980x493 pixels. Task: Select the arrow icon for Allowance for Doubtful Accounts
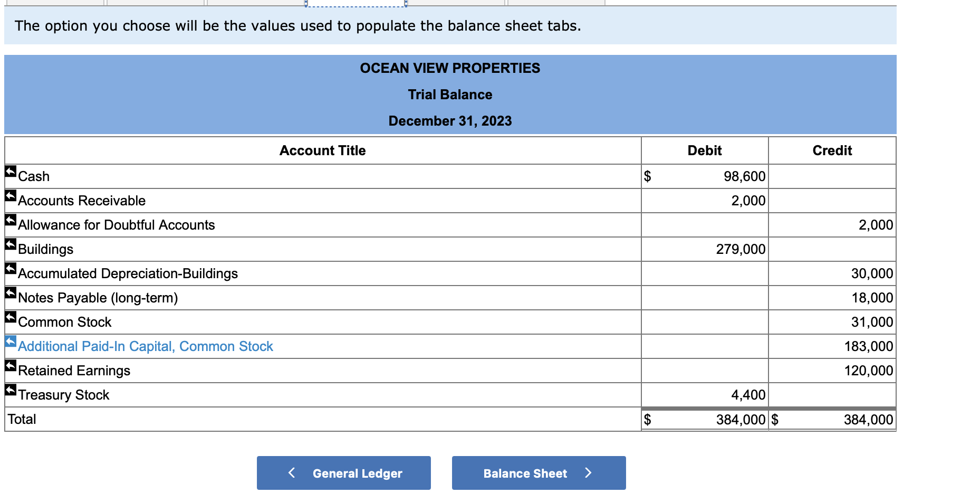[x=10, y=219]
